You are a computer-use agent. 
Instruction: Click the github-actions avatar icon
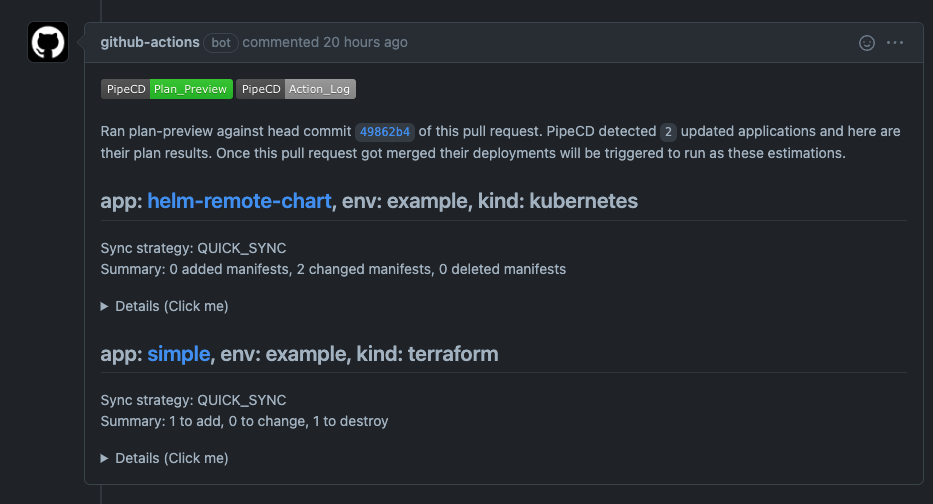(48, 43)
